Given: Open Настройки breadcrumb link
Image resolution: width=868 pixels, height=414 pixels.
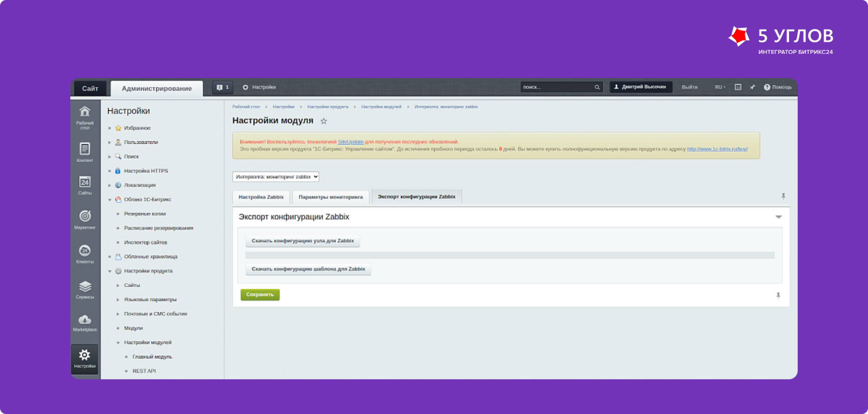Looking at the screenshot, I should click(x=284, y=107).
